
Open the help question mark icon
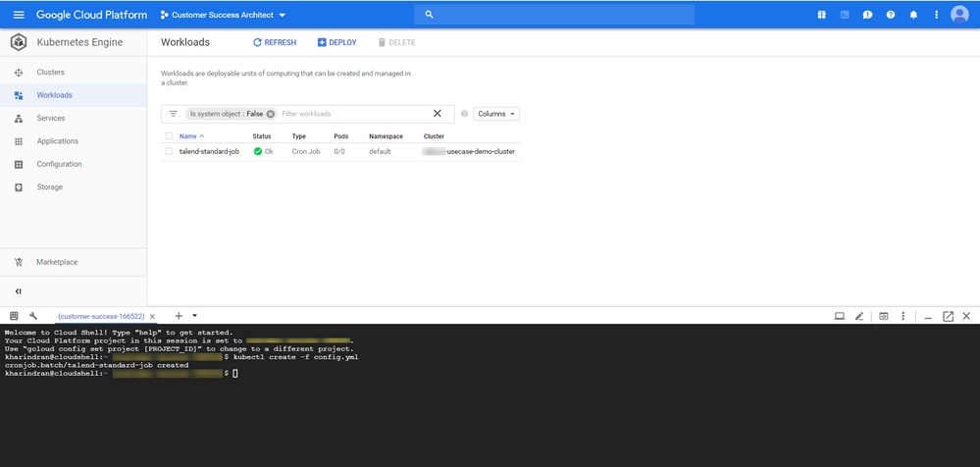coord(891,15)
